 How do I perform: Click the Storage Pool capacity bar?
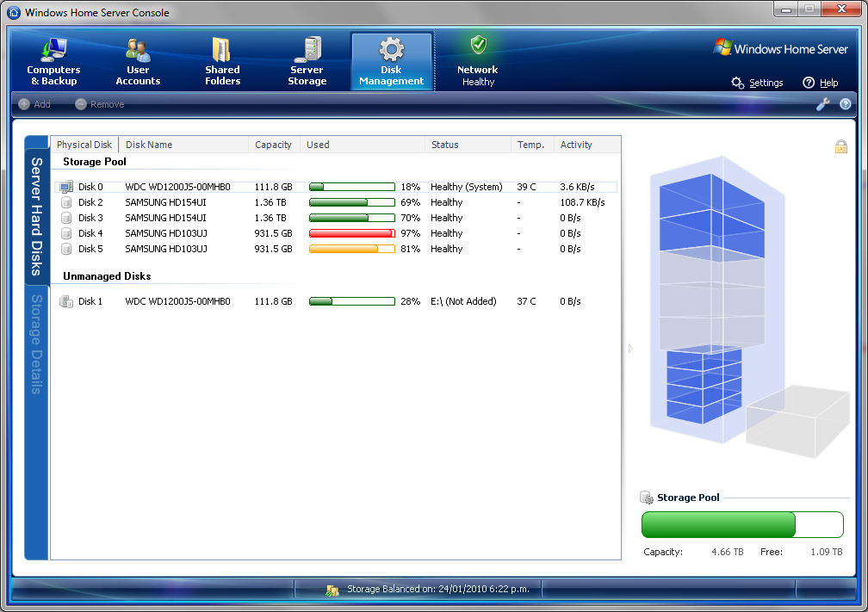(x=742, y=524)
